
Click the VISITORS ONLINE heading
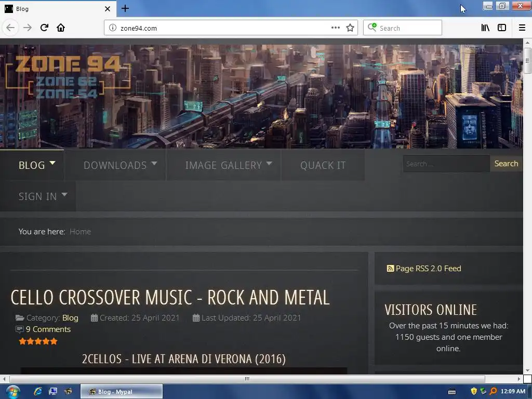click(431, 310)
